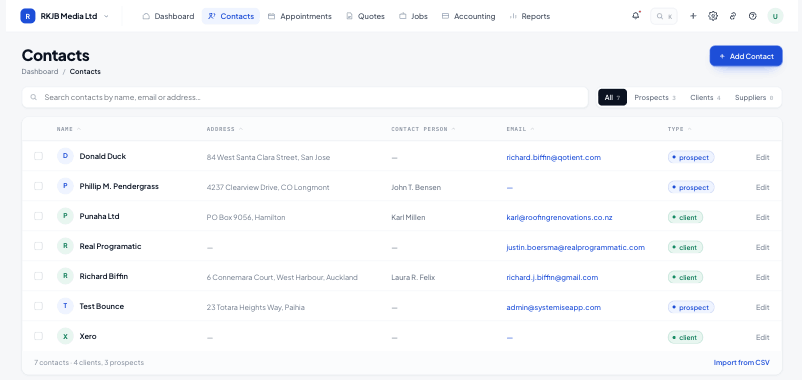
Task: Click justin.boersma@realprogrammatic.com email
Action: pos(575,247)
